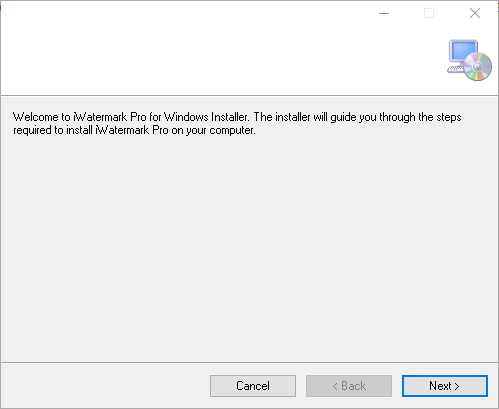The image size is (499, 409).
Task: Cancel the iWatermark Pro installation
Action: pos(253,386)
